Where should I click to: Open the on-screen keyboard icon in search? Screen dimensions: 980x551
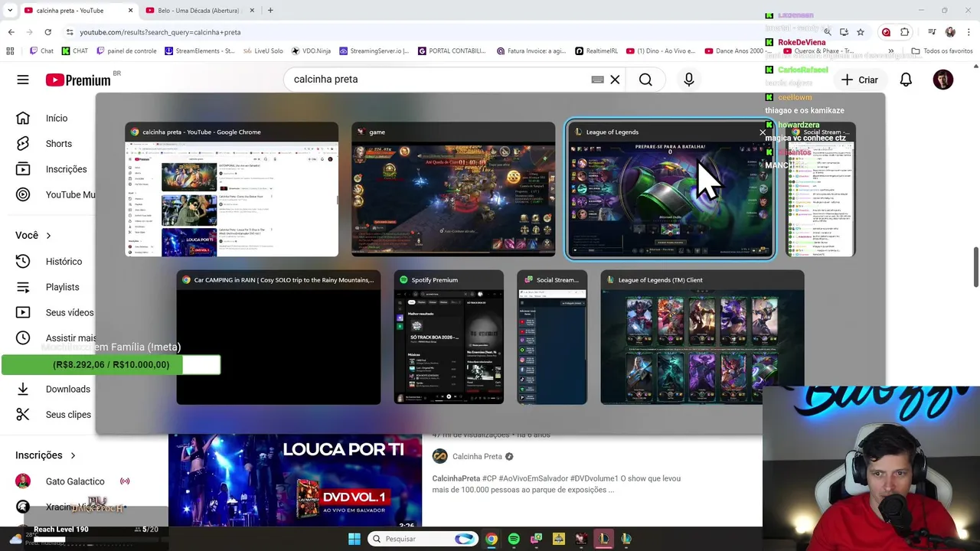[597, 80]
